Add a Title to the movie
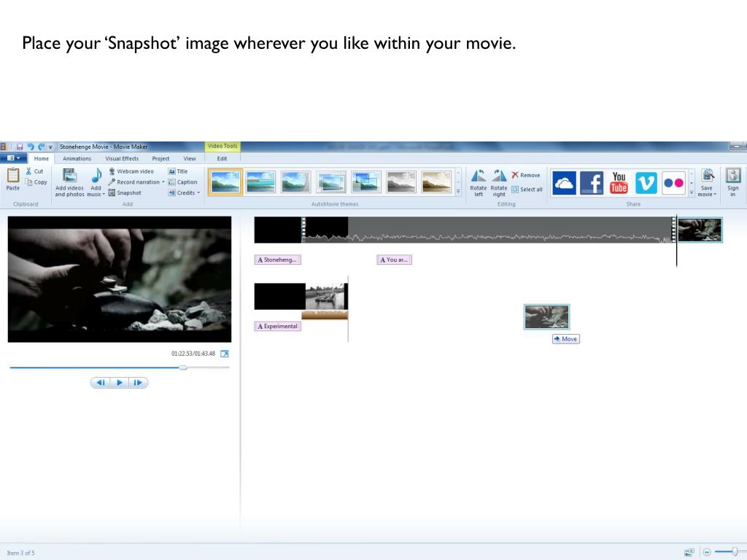The width and height of the screenshot is (747, 560). [178, 171]
